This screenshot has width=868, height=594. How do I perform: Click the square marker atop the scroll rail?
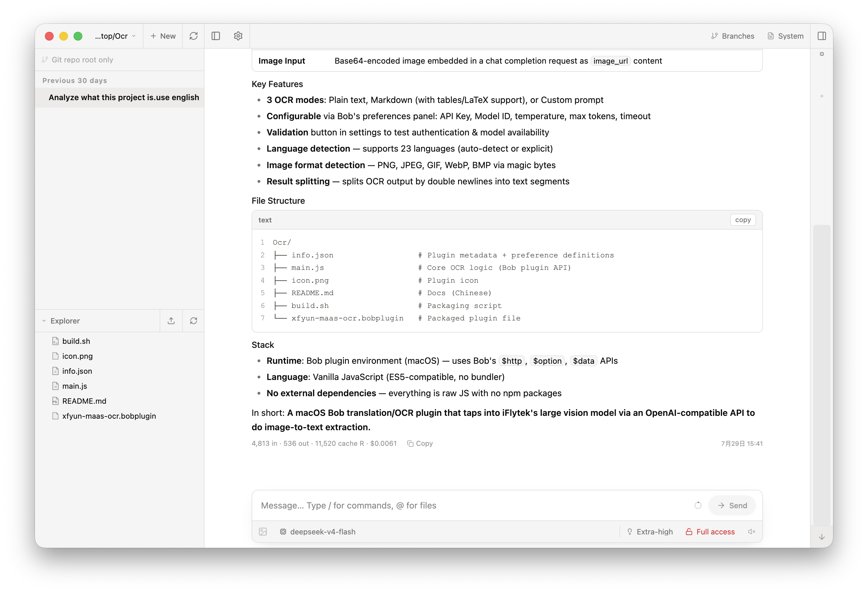pyautogui.click(x=822, y=54)
